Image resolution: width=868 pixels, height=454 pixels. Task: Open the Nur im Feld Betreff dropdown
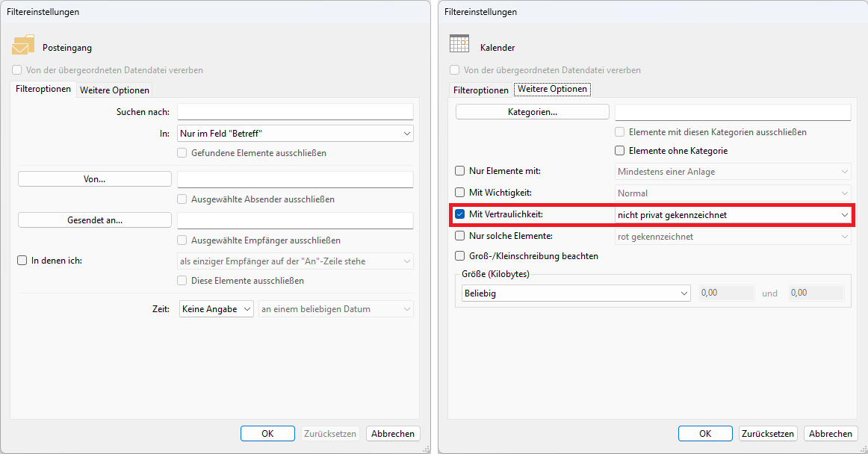coord(295,134)
